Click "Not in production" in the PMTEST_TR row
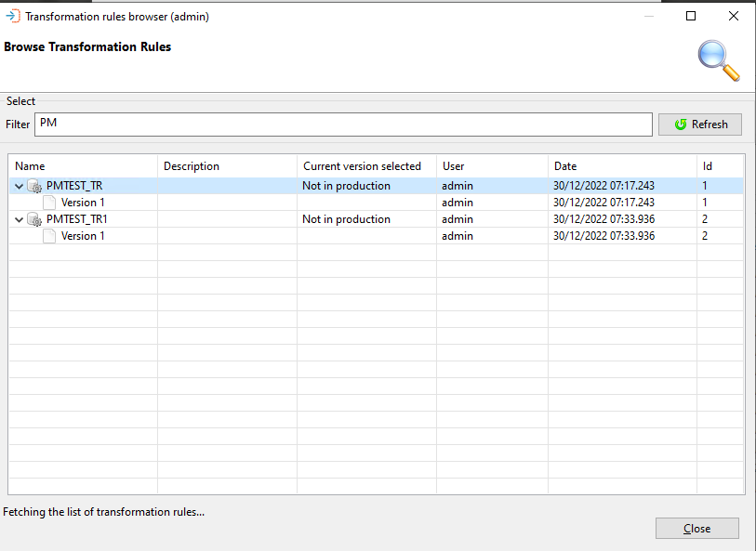This screenshot has width=756, height=551. (346, 186)
